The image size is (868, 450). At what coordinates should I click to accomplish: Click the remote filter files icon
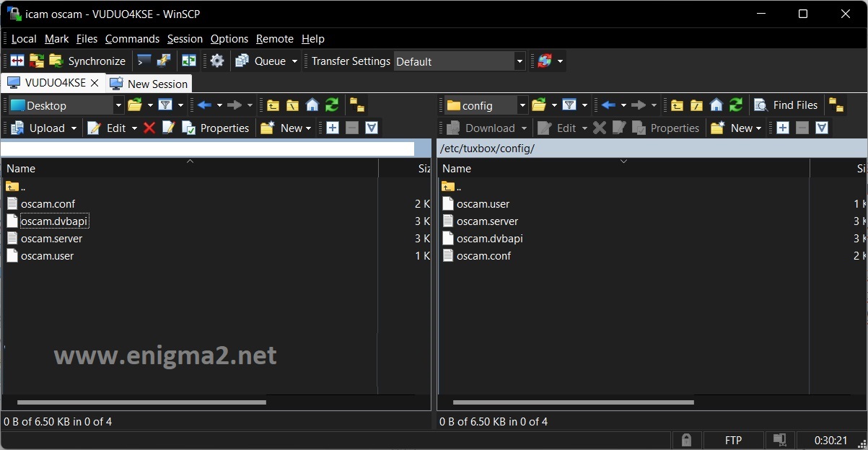[569, 105]
